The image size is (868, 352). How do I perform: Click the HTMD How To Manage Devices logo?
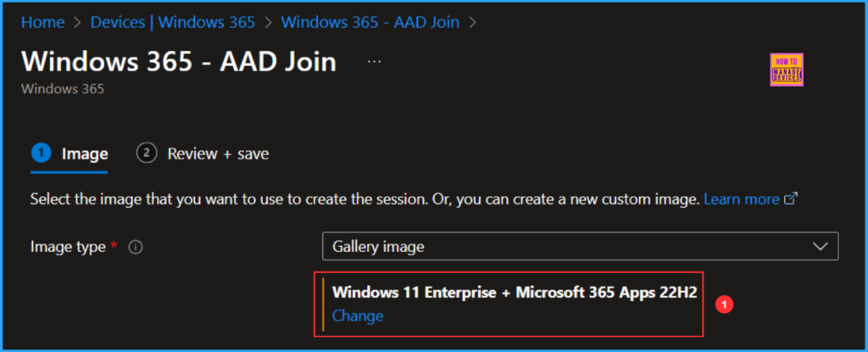coord(788,70)
